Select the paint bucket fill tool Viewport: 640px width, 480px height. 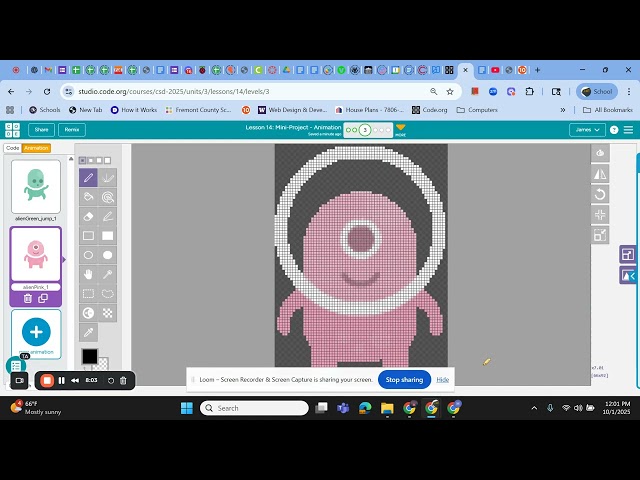pyautogui.click(x=88, y=197)
